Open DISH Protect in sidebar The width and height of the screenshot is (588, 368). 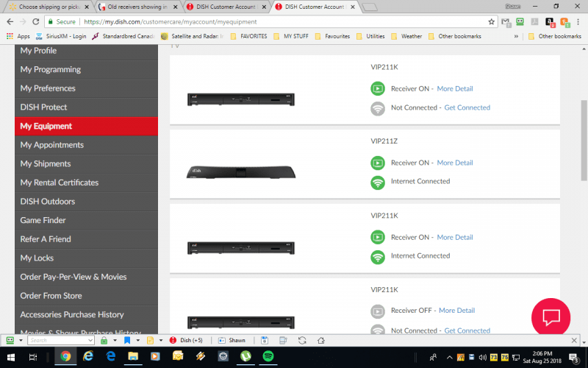point(86,107)
